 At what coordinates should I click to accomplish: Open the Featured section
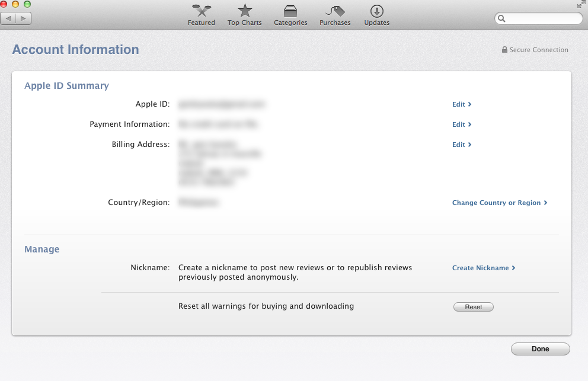(202, 15)
